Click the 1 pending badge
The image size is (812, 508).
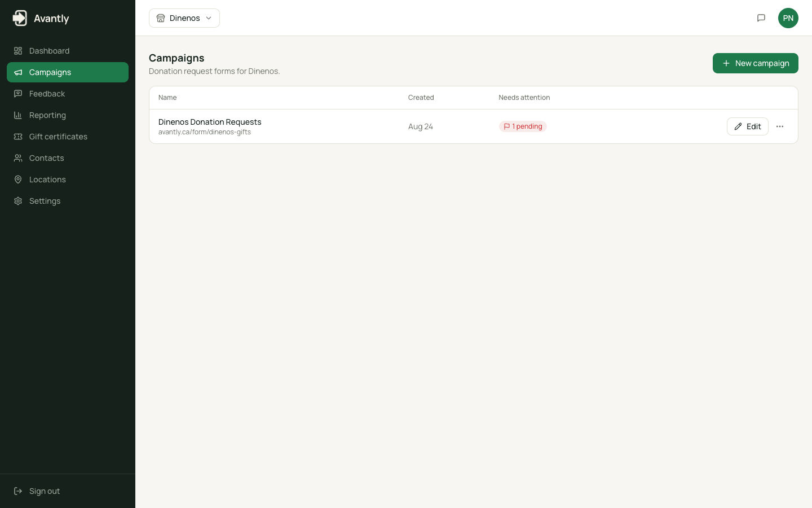coord(523,126)
